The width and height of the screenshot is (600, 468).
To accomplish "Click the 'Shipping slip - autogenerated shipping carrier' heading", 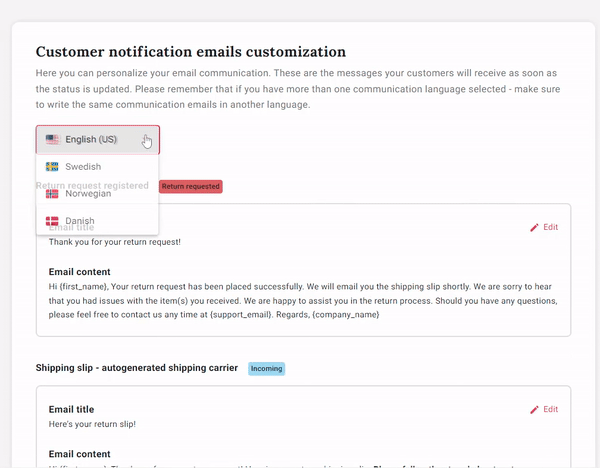I will coord(137,368).
